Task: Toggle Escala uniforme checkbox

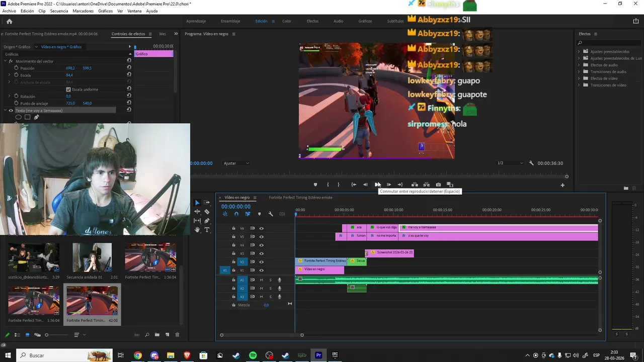Action: point(68,89)
